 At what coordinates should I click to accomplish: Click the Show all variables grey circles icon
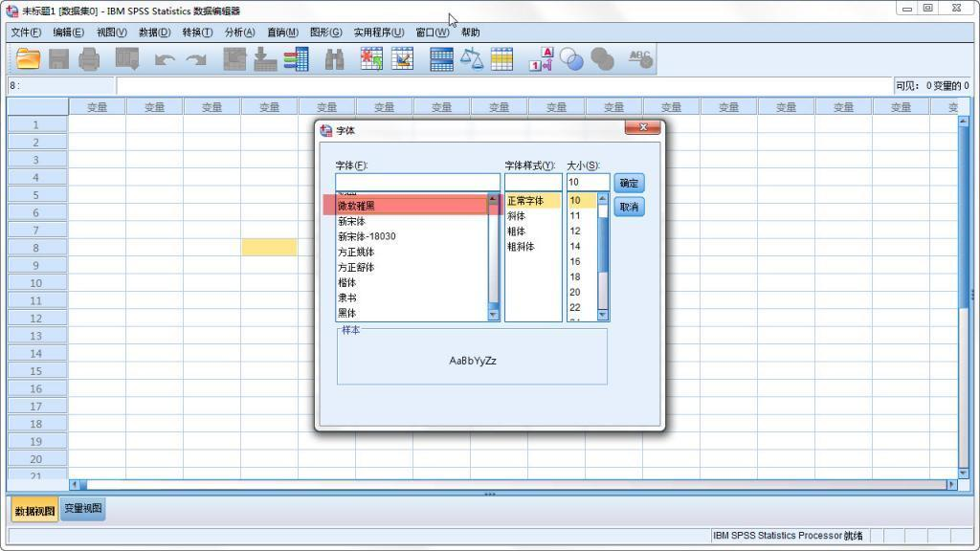(x=603, y=59)
